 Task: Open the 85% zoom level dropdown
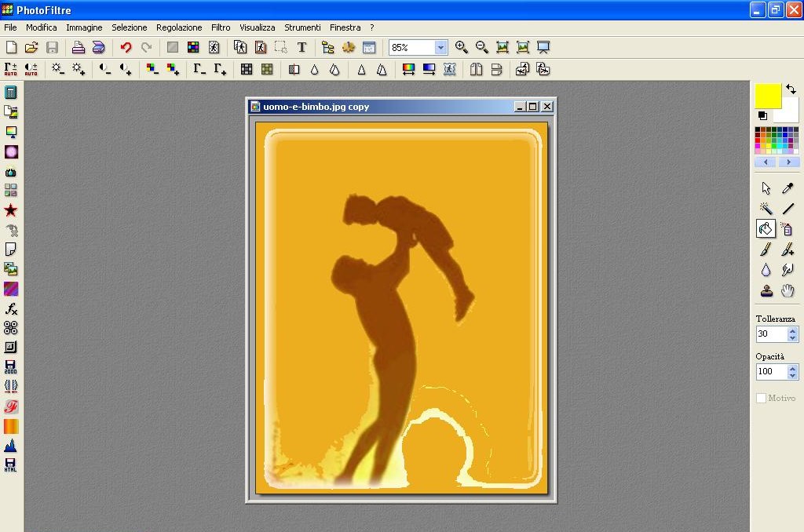pyautogui.click(x=440, y=48)
